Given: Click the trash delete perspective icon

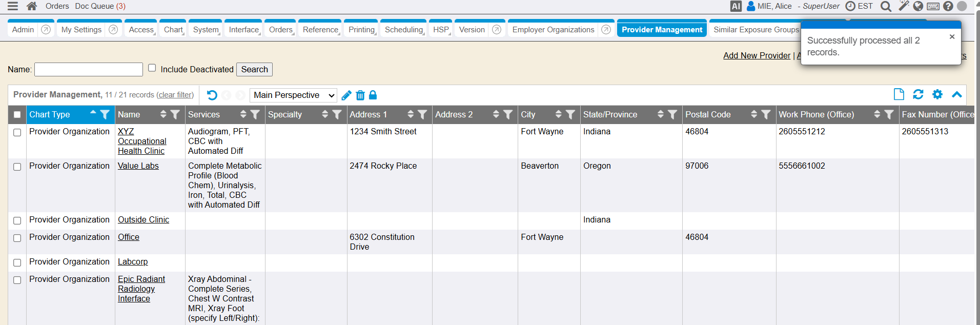Looking at the screenshot, I should (x=360, y=95).
